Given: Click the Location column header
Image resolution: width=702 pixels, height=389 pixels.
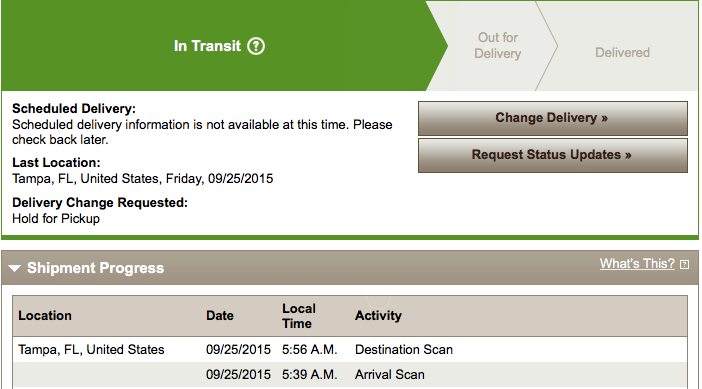Looking at the screenshot, I should 45,316.
